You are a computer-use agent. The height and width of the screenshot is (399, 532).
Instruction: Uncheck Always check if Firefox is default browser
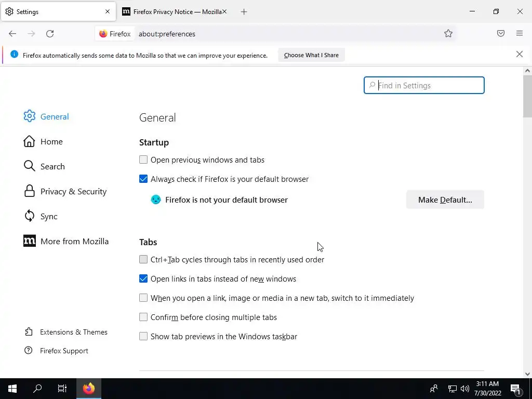(x=143, y=179)
